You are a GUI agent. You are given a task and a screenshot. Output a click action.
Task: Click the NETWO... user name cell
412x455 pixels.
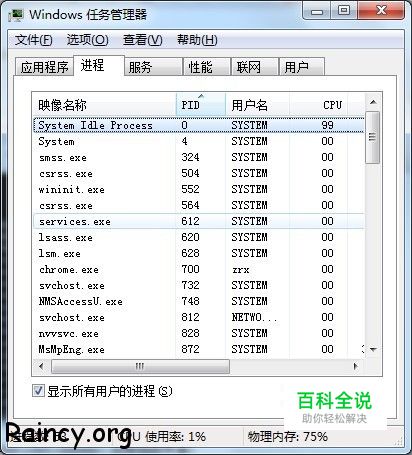pos(254,317)
